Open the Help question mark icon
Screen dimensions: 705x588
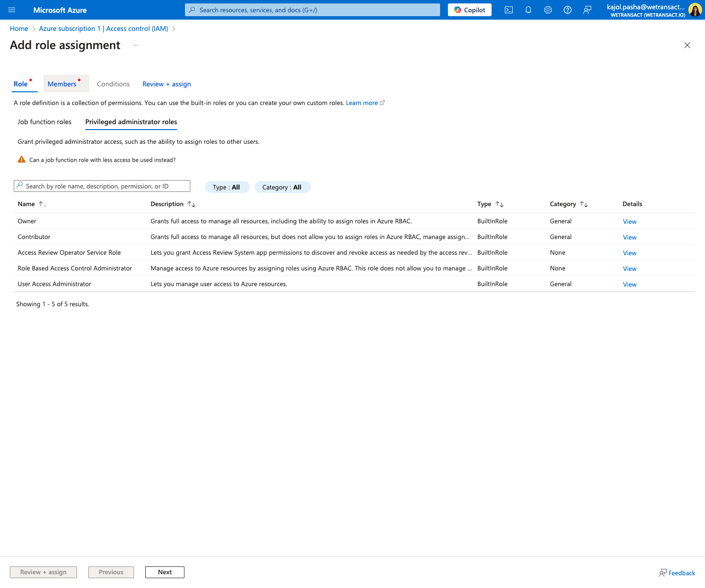568,10
